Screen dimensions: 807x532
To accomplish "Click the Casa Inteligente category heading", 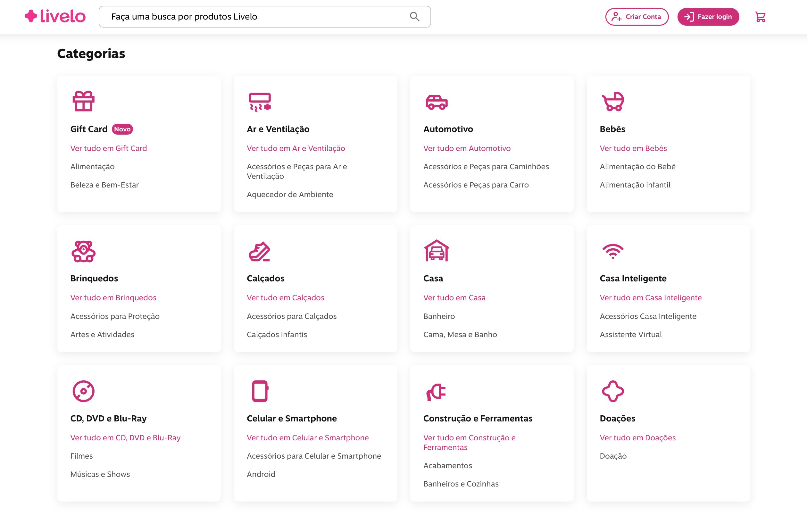I will click(x=633, y=278).
